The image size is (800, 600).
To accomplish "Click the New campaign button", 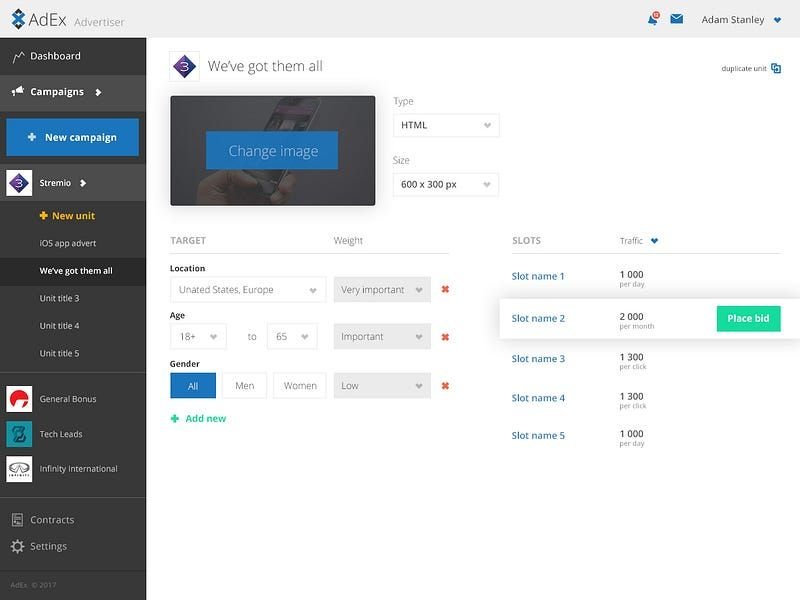I will [72, 137].
